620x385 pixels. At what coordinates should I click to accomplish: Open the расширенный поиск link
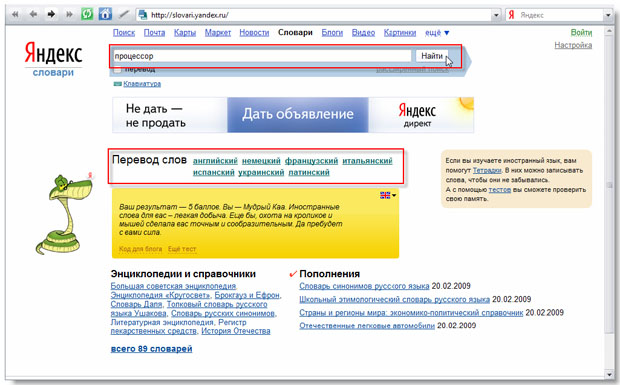point(412,70)
